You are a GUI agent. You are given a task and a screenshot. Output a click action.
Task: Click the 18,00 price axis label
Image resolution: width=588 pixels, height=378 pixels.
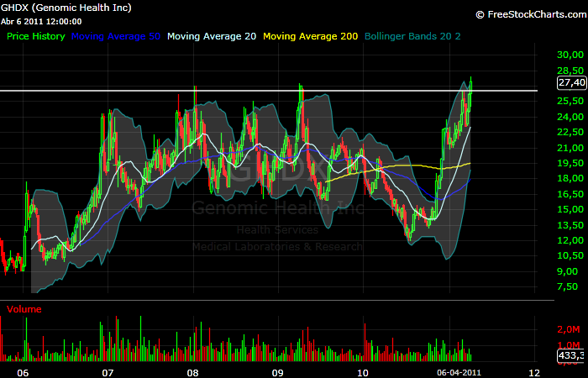pyautogui.click(x=570, y=178)
